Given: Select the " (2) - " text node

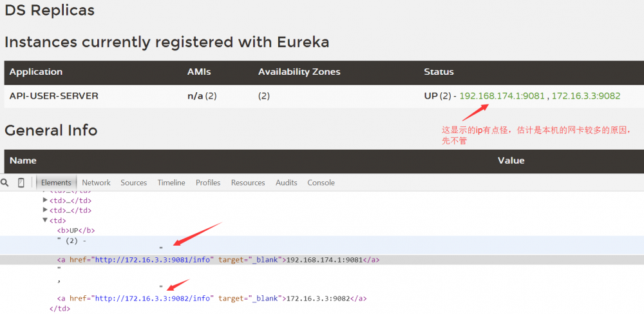Looking at the screenshot, I should point(72,240).
